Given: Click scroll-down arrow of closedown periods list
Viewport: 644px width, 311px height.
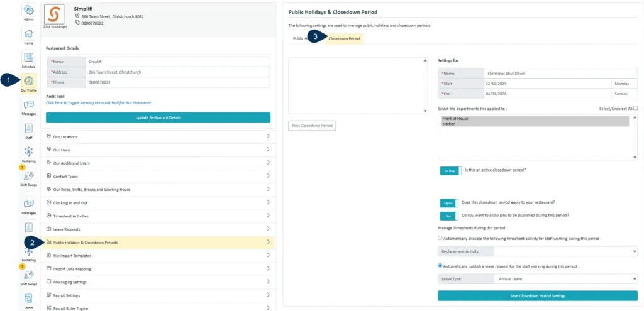Looking at the screenshot, I should [x=425, y=111].
